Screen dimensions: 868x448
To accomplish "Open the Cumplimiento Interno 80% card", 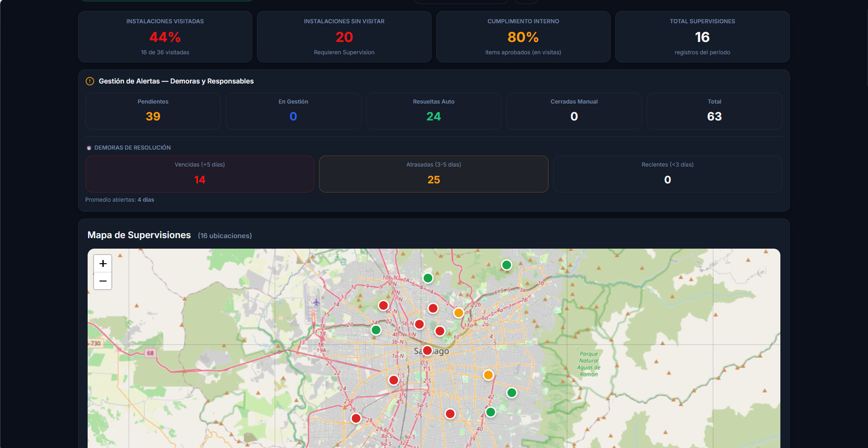I will point(523,36).
